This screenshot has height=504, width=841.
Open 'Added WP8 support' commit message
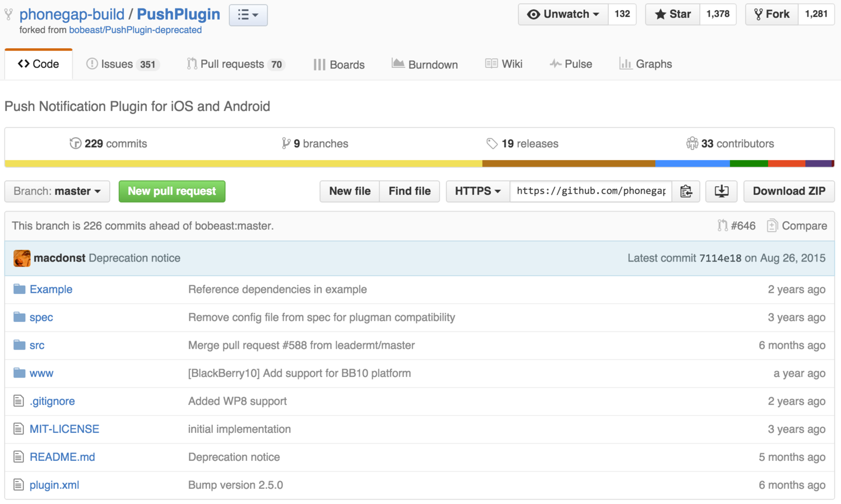pos(238,401)
